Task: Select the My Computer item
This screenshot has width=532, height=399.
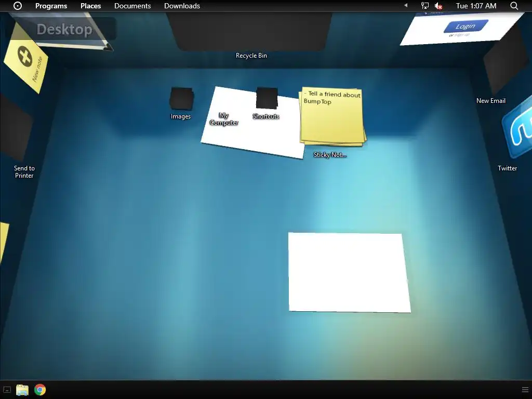Action: click(223, 119)
